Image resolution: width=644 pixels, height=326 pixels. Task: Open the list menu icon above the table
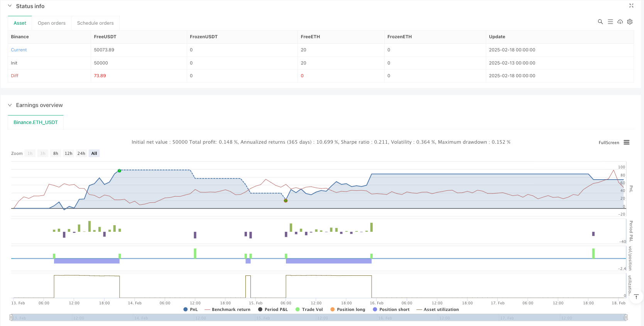coord(610,22)
